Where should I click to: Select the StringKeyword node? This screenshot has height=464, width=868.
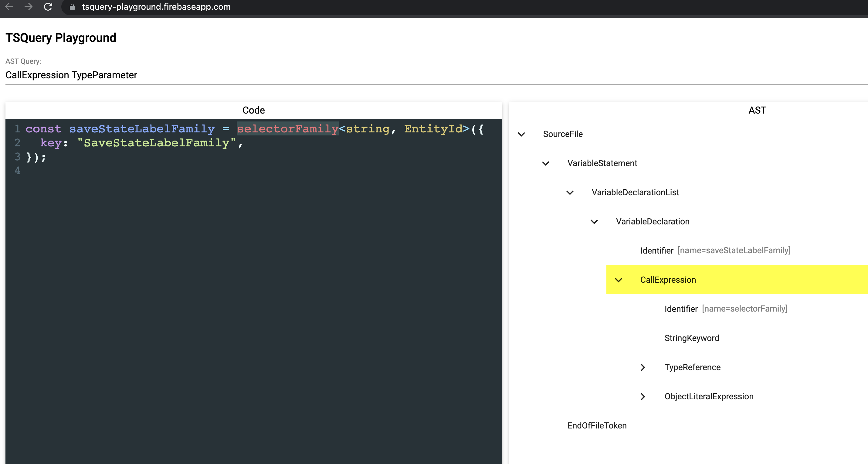tap(691, 338)
